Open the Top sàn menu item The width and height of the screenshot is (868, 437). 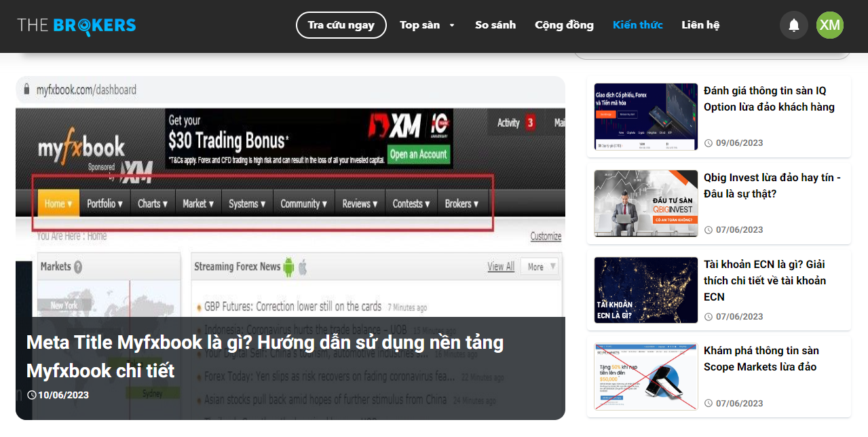419,25
